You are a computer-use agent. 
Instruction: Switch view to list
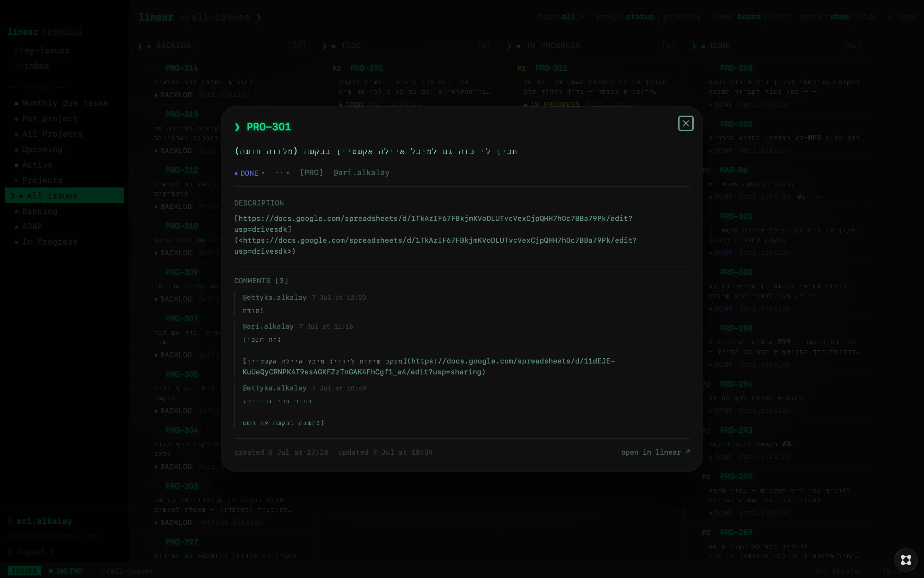tap(779, 17)
